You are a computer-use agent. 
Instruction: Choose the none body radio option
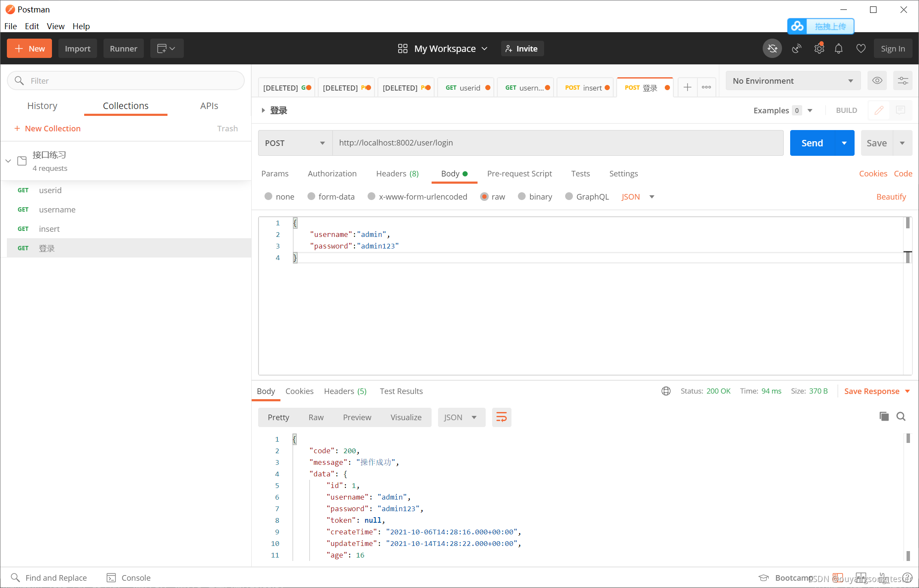click(x=268, y=197)
